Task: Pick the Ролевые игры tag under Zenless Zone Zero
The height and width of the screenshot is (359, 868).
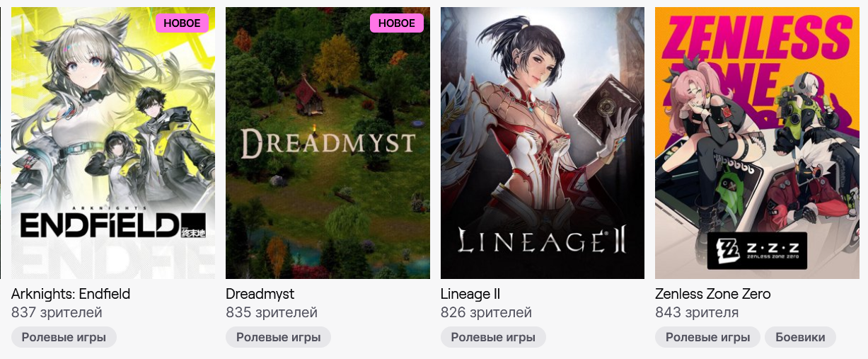Action: point(707,337)
